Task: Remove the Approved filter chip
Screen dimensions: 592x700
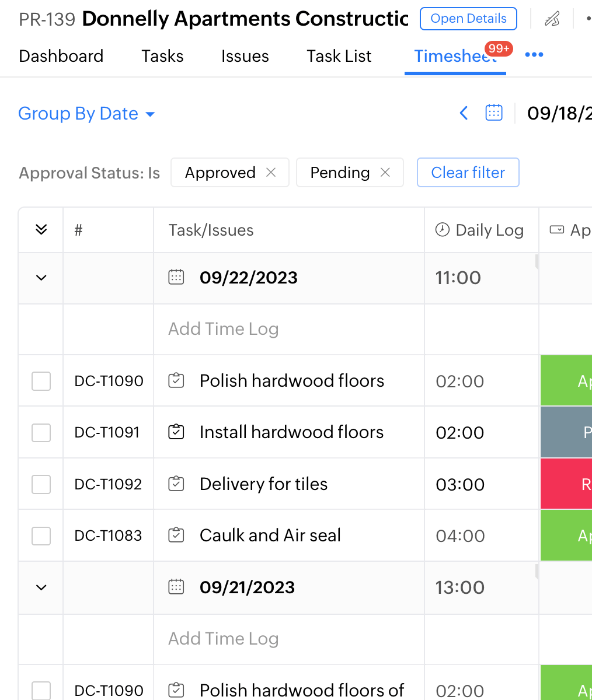Action: tap(271, 173)
